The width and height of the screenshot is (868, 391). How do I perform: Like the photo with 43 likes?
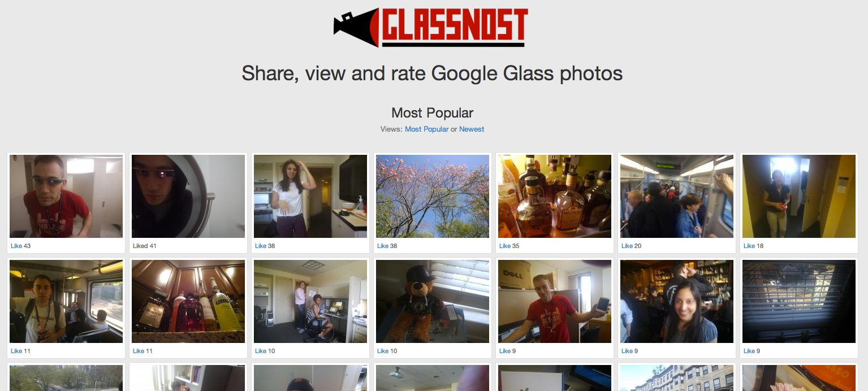(16, 246)
